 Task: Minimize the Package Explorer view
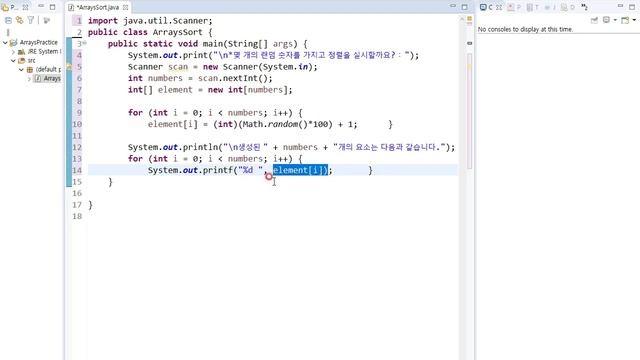coord(41,7)
